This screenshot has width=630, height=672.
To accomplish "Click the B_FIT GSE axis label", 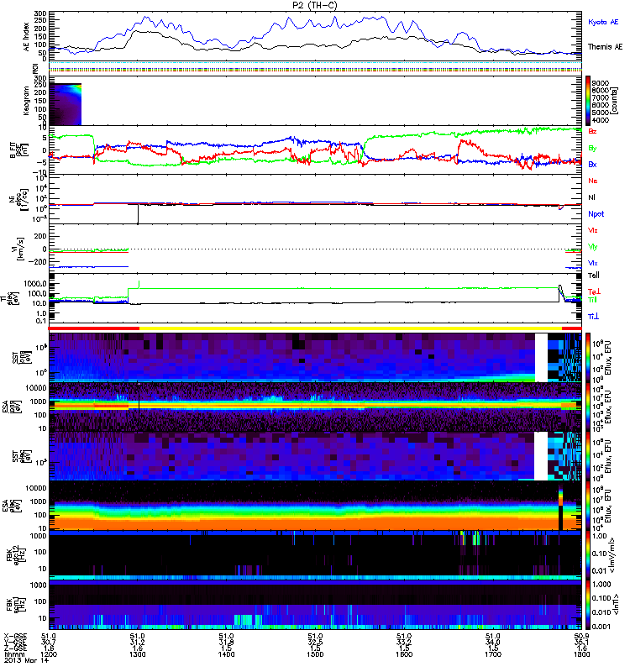I will tap(18, 150).
